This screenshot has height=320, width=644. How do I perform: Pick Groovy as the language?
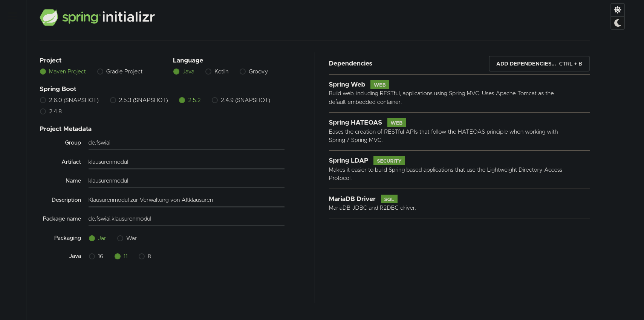(243, 72)
